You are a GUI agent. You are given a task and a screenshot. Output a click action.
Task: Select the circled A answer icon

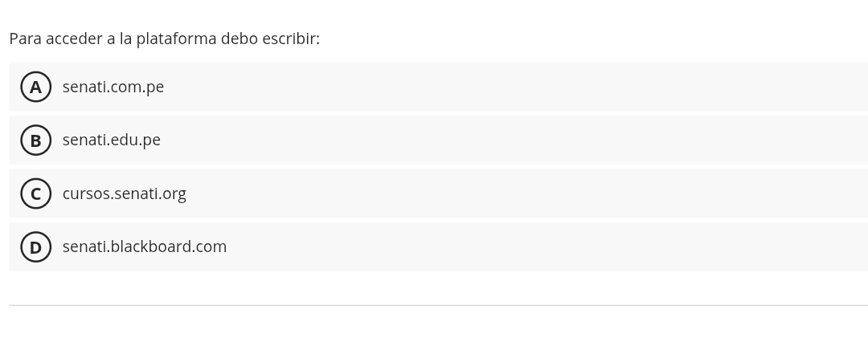click(36, 87)
